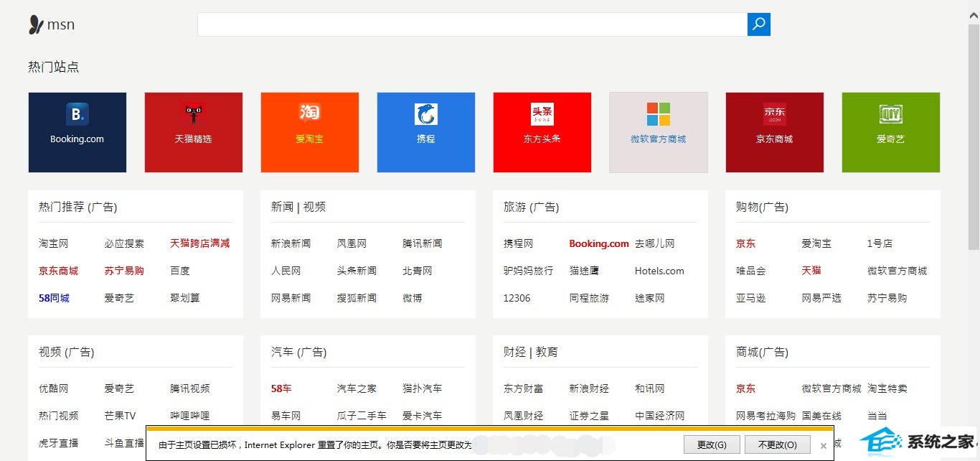This screenshot has width=980, height=461.
Task: Open the 微软官方商城 tile
Action: pyautogui.click(x=659, y=132)
